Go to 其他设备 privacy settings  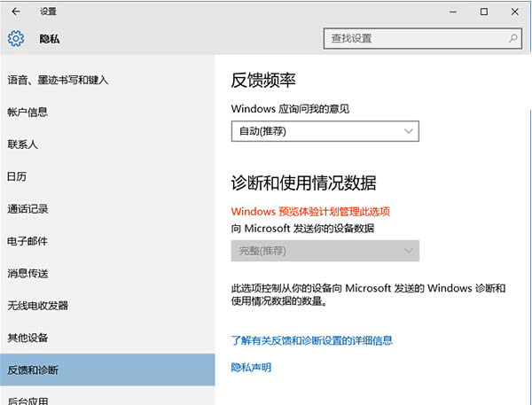pos(27,338)
